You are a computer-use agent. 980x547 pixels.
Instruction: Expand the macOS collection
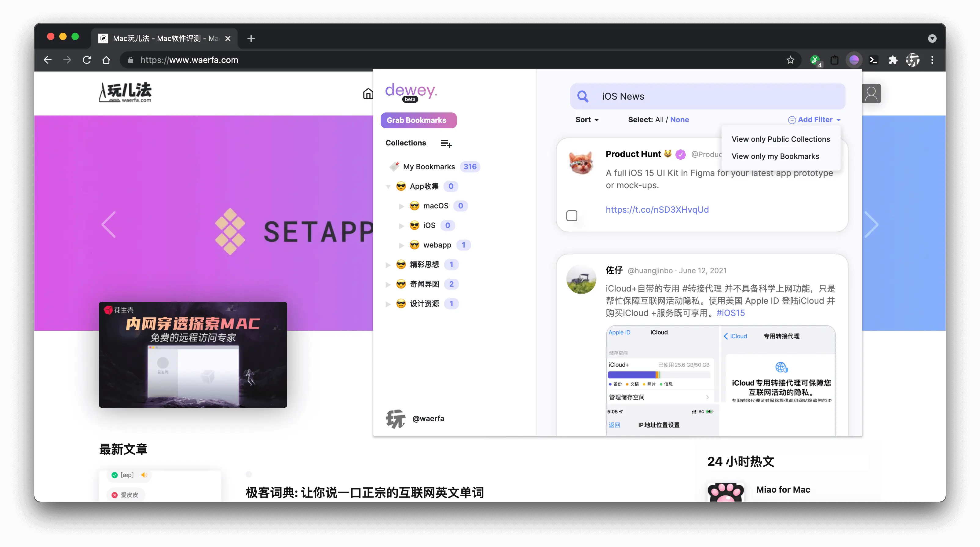(401, 206)
